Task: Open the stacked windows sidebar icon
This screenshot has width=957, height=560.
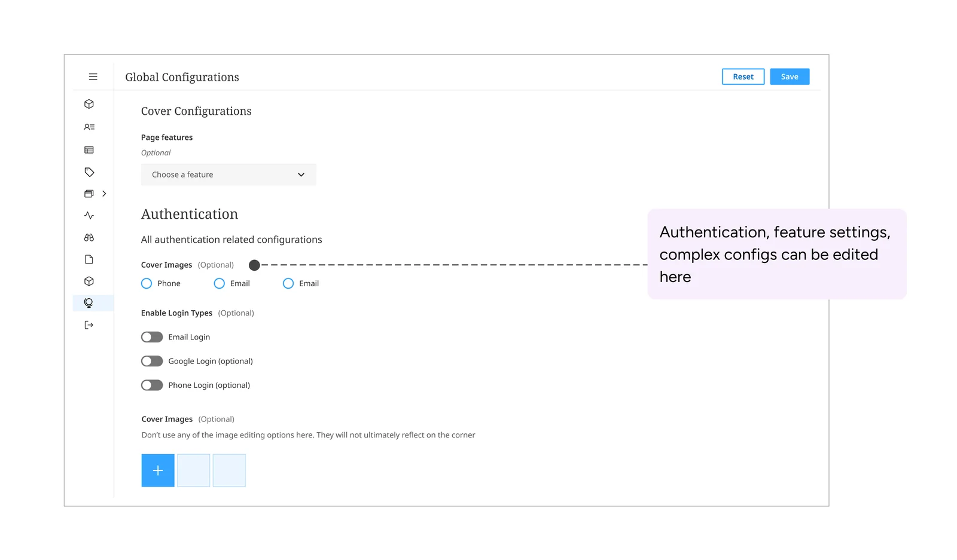Action: [89, 194]
